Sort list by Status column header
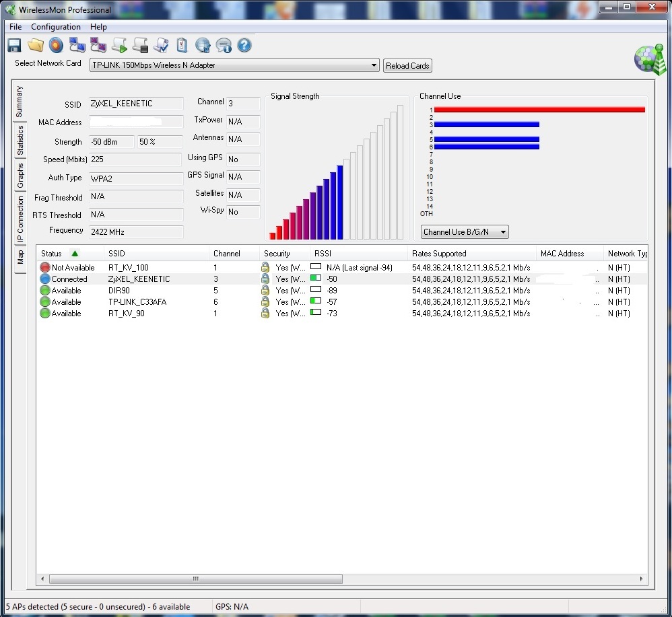 [52, 254]
